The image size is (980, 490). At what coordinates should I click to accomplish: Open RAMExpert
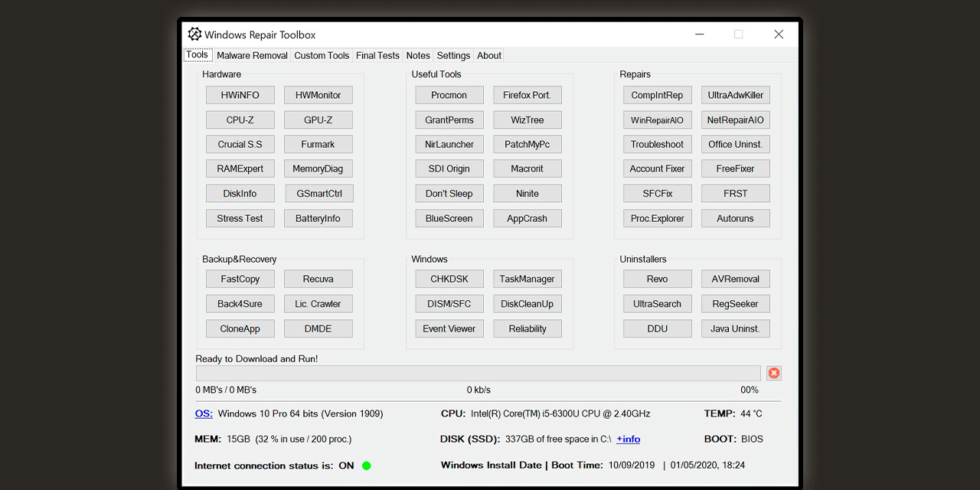coord(240,168)
